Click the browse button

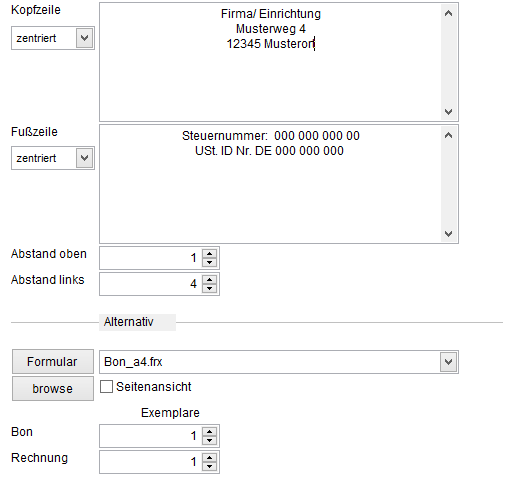click(x=53, y=389)
